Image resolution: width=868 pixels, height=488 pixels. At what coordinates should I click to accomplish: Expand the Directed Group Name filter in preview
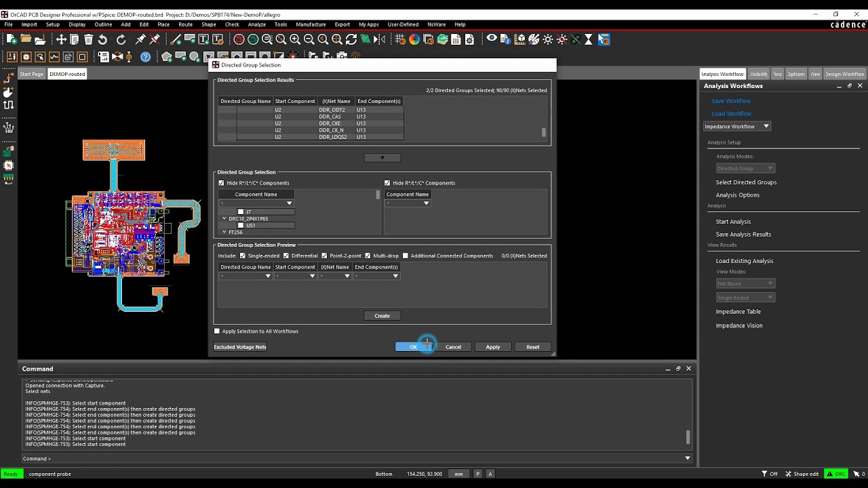[268, 276]
